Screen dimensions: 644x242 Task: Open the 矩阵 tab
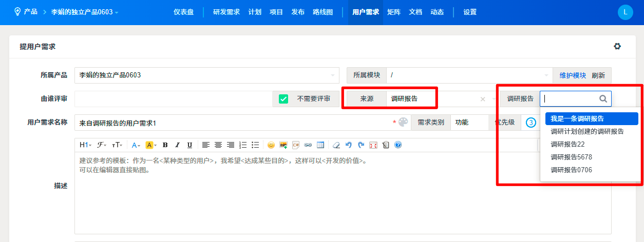pos(394,12)
